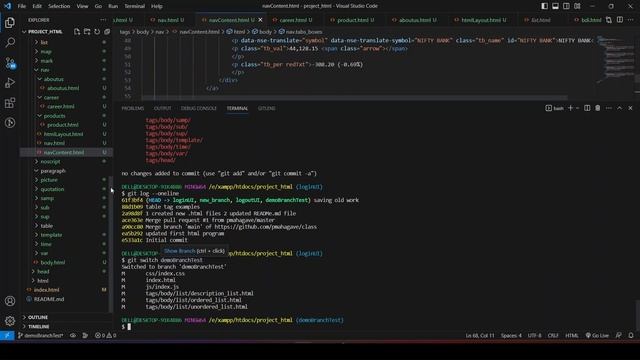Screen dimensions: 640x360
Task: Open the Manage gear icon
Action: 10,321
